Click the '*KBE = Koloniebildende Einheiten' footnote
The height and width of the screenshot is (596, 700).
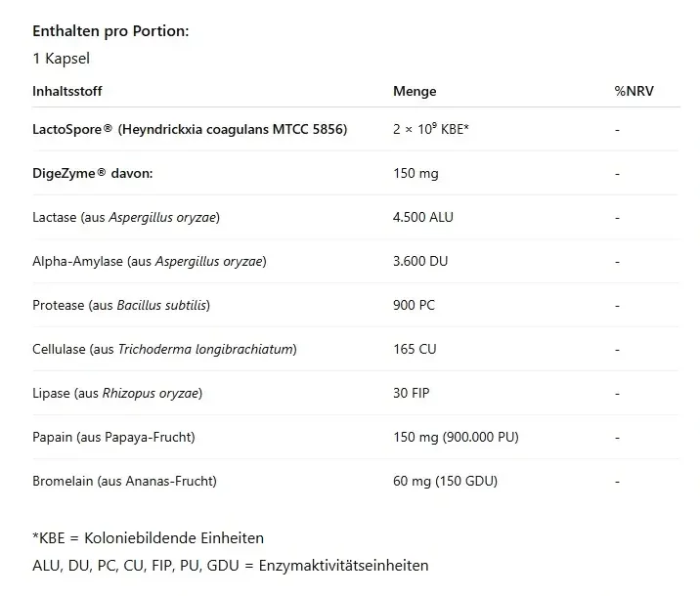[x=148, y=537]
